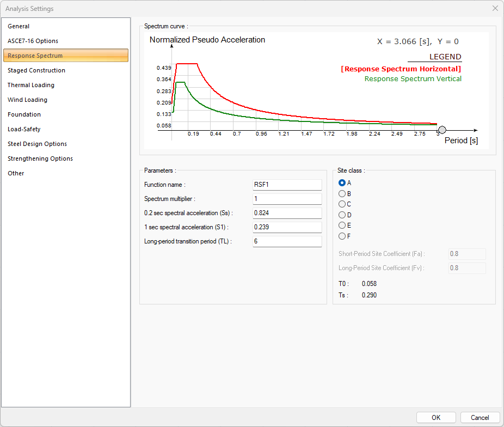This screenshot has height=427, width=504.
Task: Edit the Spectrum multiplier field
Action: click(x=287, y=199)
